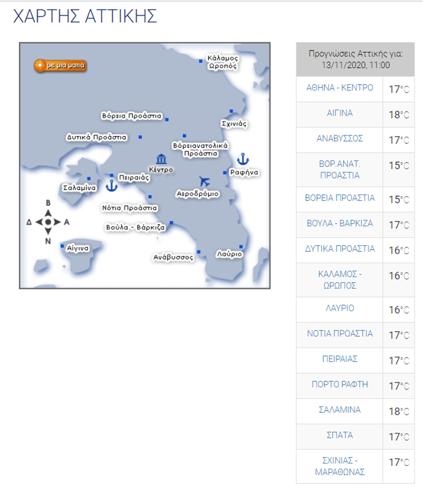Open the ΒΟΥΛΑ - ΒΑΡΚΙΖΑ forecast link
Screen dimensions: 423x504
coord(339,224)
